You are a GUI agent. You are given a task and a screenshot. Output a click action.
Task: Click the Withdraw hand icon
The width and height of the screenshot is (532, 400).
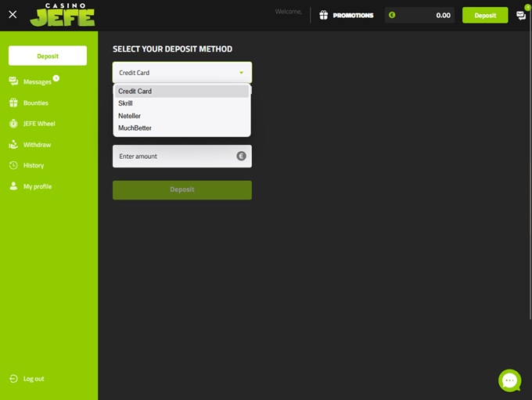tap(13, 145)
